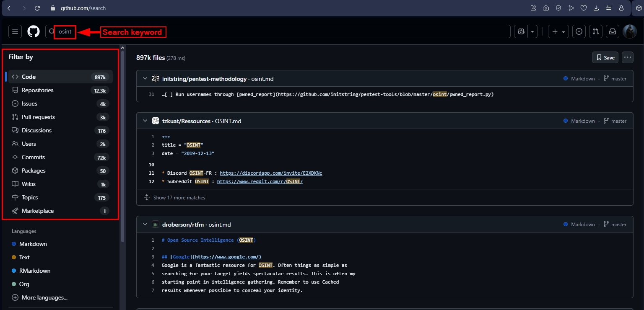Viewport: 644px width, 310px height.
Task: Filter results by Commits
Action: coord(33,157)
